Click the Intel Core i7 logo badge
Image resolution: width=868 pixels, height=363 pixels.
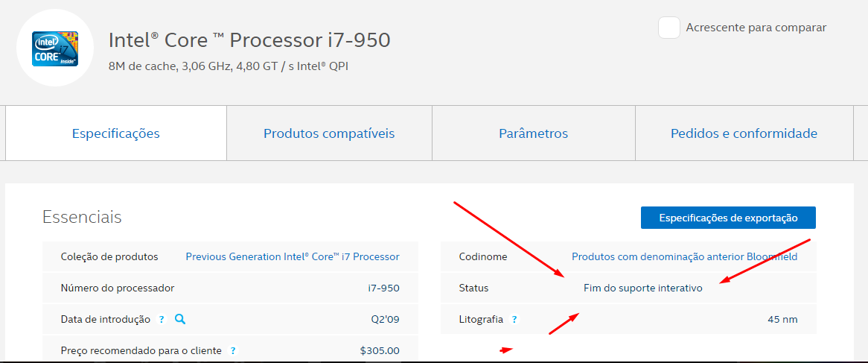click(55, 48)
